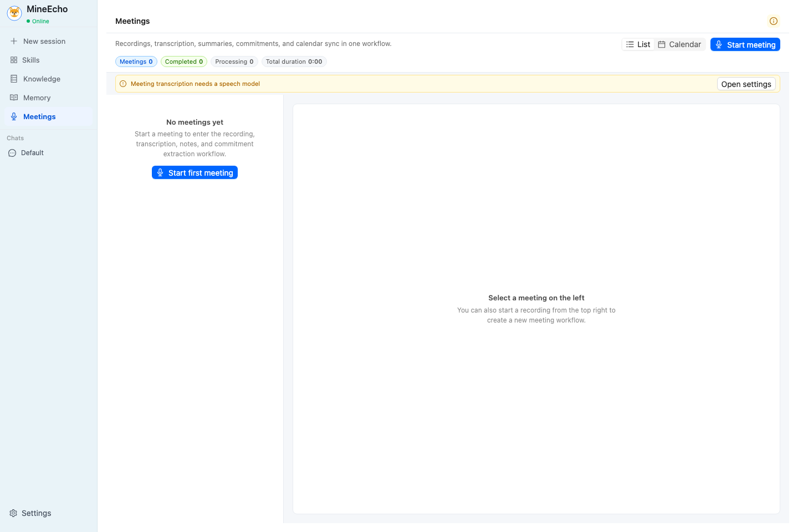Image resolution: width=798 pixels, height=532 pixels.
Task: Click the 'Recordings, transcription, summaries' description line
Action: [253, 44]
